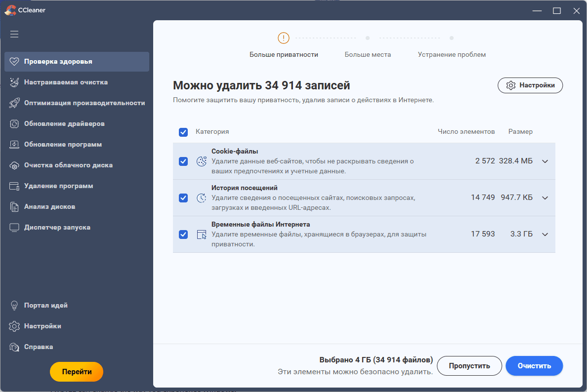Open Удаление программ in sidebar

77,186
